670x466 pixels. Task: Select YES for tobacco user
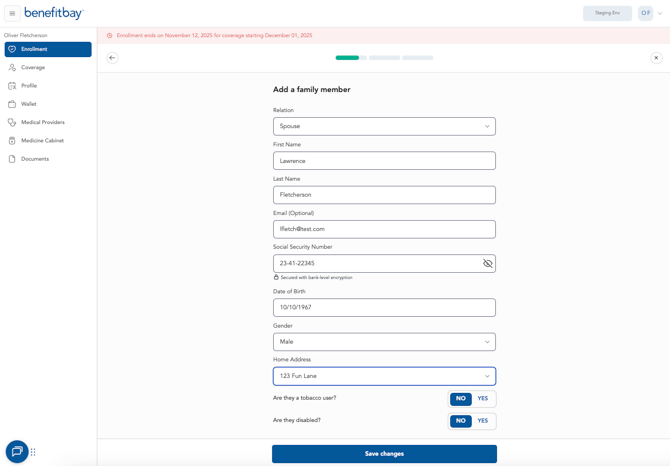(483, 399)
